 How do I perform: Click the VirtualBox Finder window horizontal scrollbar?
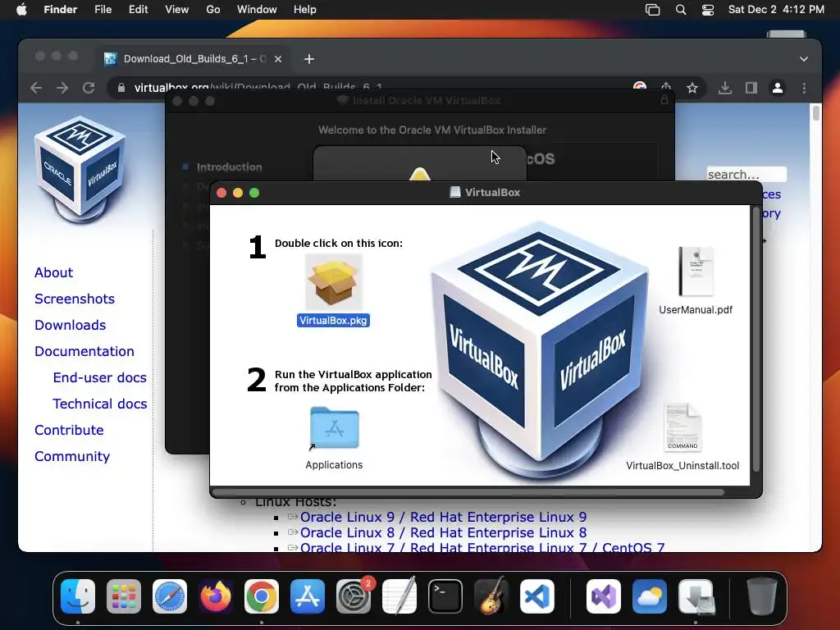click(x=468, y=492)
